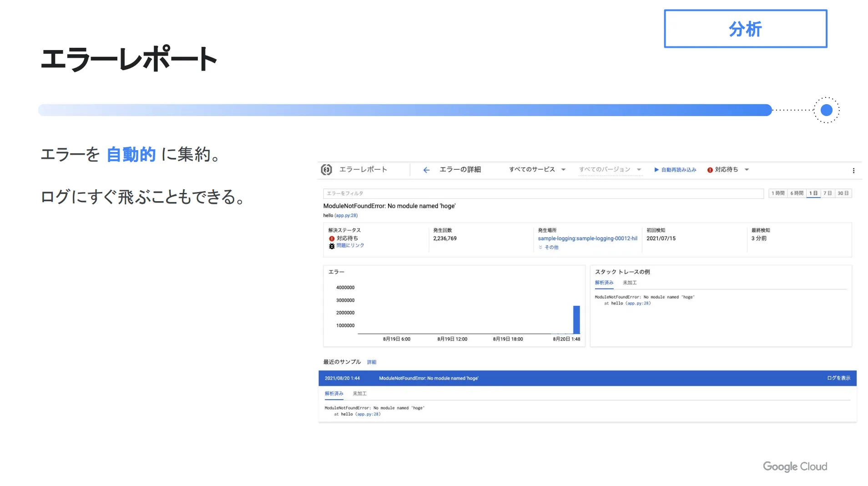Click the 分析 box at top right

click(745, 29)
